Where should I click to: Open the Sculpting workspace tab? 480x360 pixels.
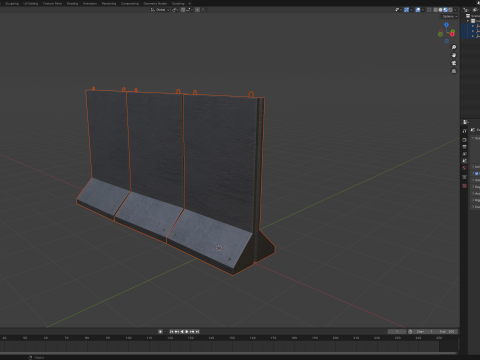click(12, 3)
